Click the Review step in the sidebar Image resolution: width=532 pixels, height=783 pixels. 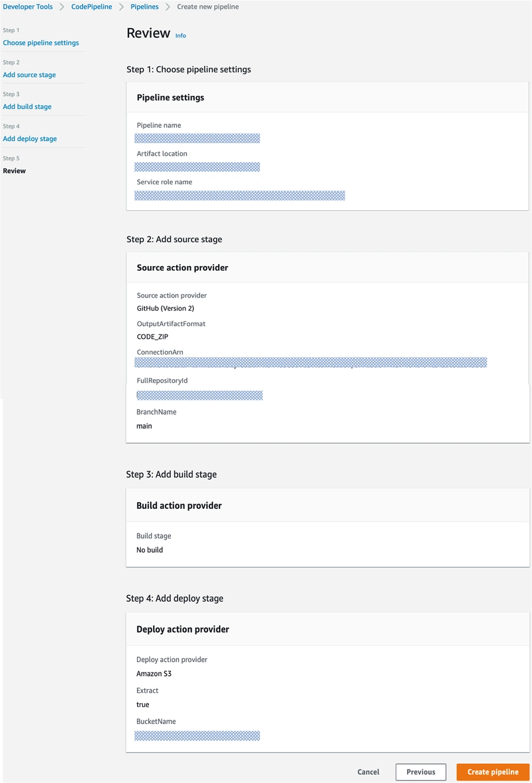pyautogui.click(x=15, y=171)
